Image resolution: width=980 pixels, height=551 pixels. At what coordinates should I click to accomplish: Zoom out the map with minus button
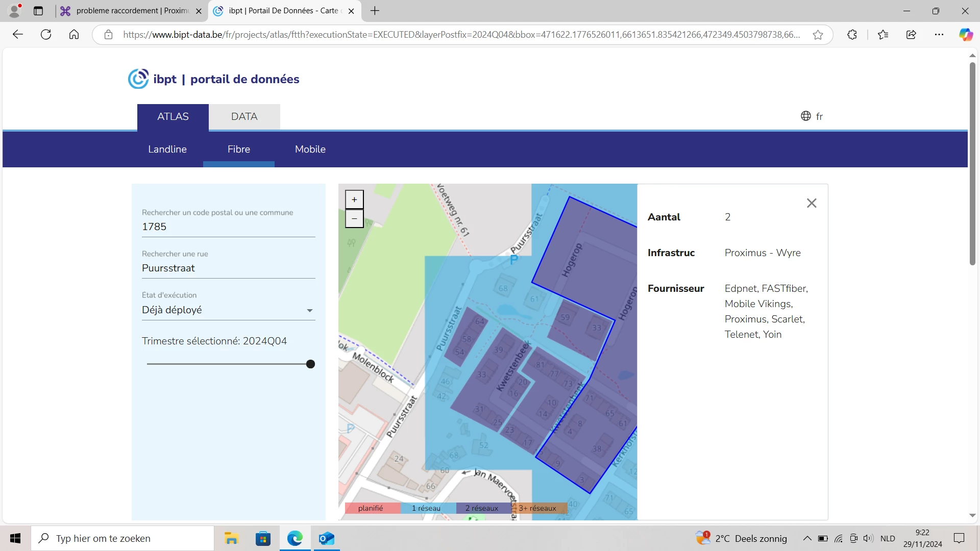point(354,219)
